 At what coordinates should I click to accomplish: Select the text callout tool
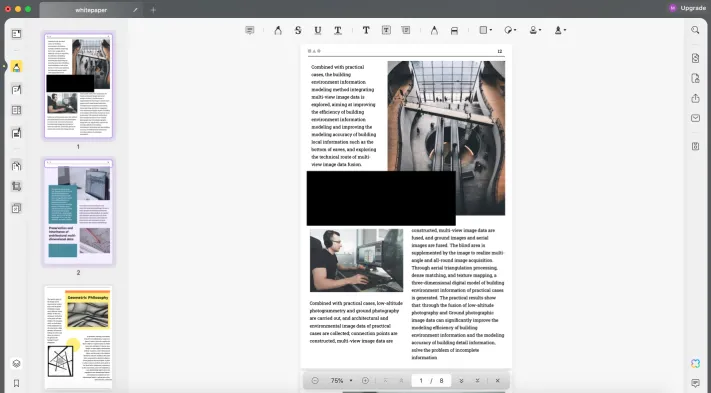coord(406,30)
